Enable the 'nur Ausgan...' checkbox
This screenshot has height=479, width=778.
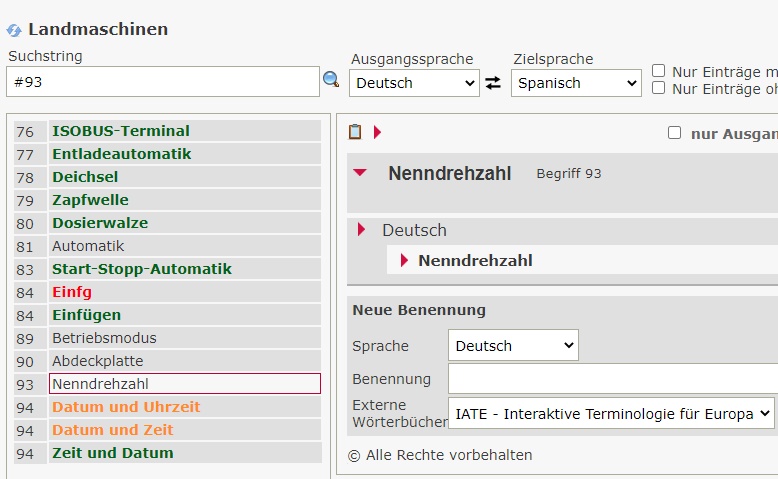[x=674, y=133]
